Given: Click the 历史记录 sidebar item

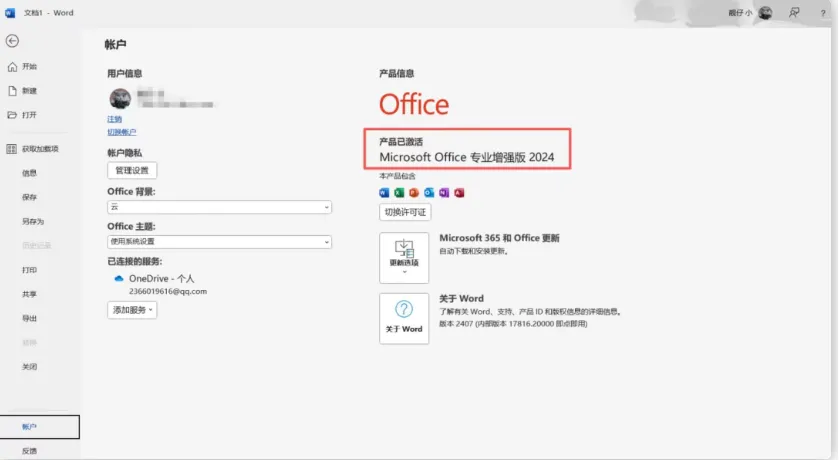Looking at the screenshot, I should click(x=36, y=246).
